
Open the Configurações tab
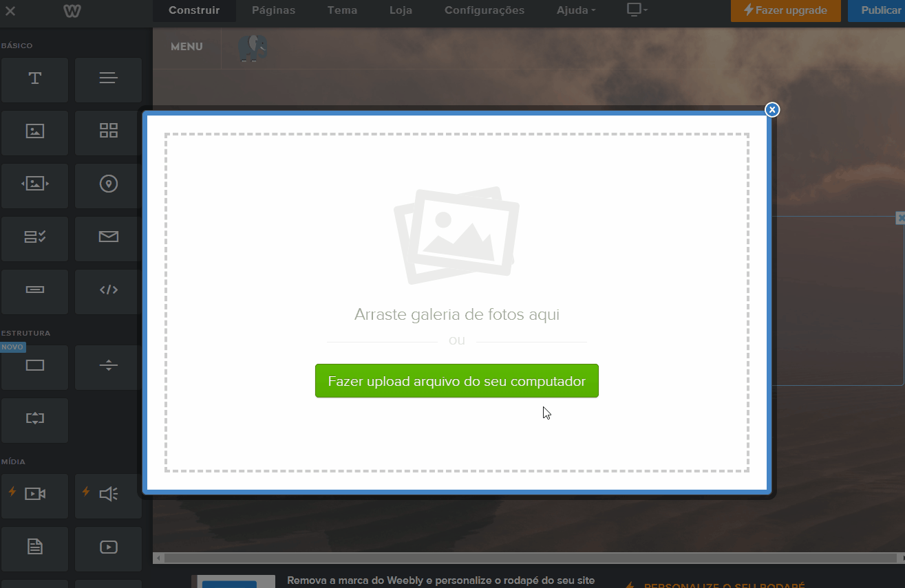pos(485,10)
